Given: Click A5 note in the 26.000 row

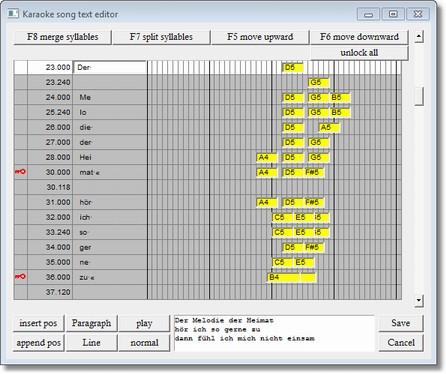Looking at the screenshot, I should tap(329, 127).
